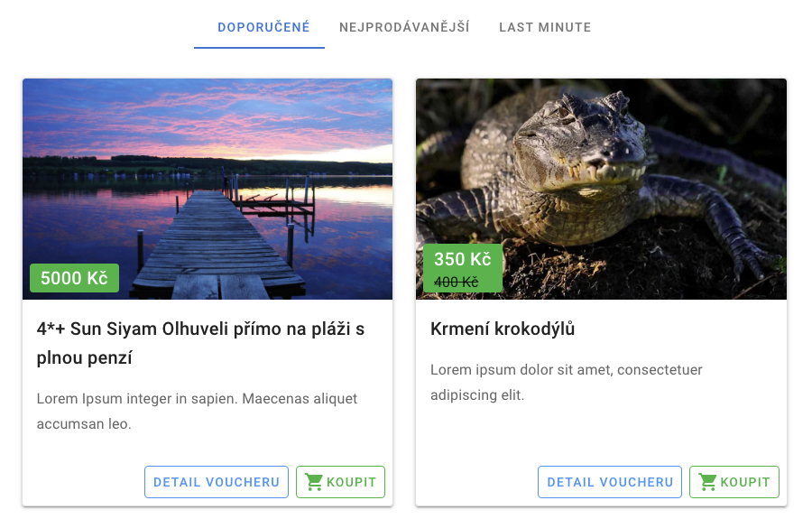Screen dimensions: 812x519
Task: Click the "consectetuer adipiscing elit" description
Action: pyautogui.click(x=566, y=382)
